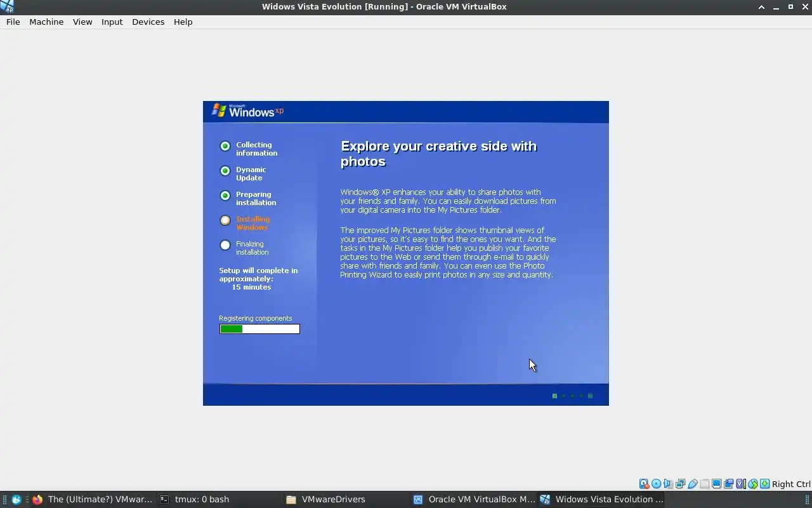This screenshot has height=508, width=812.
Task: Click the shade button in VirtualBox title bar
Action: tap(761, 6)
